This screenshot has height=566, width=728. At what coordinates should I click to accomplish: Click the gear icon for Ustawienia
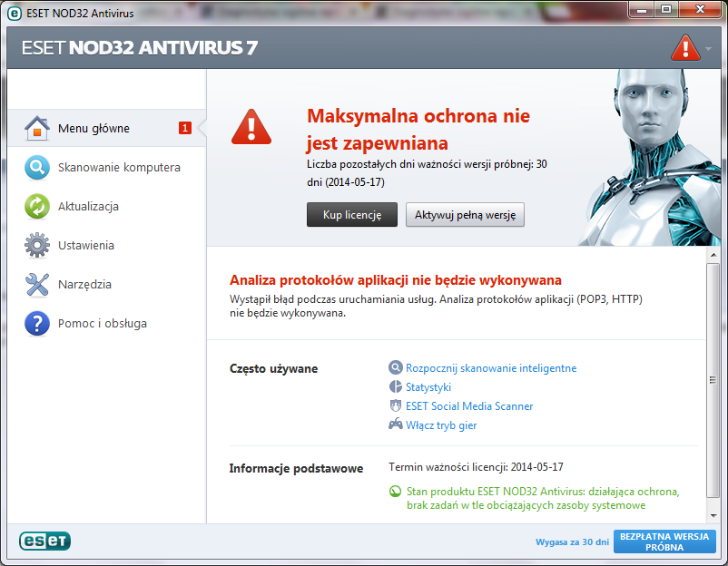tap(37, 245)
